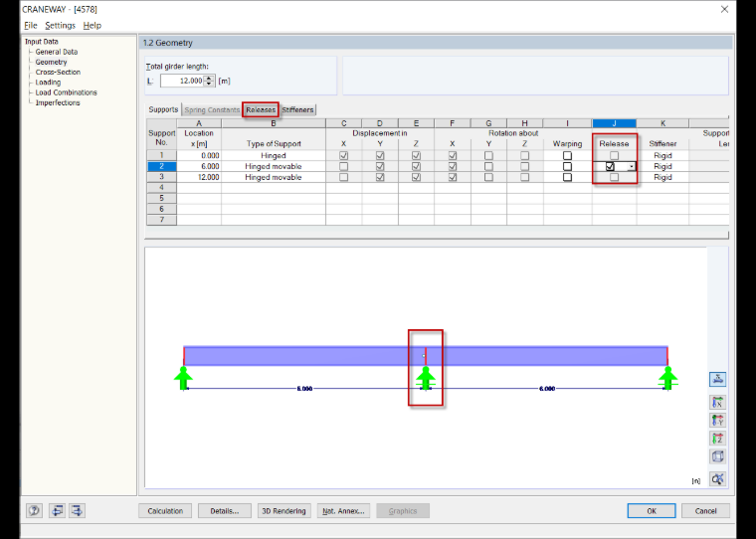The image size is (756, 539).
Task: Go to previous input window icon
Action: tap(57, 510)
